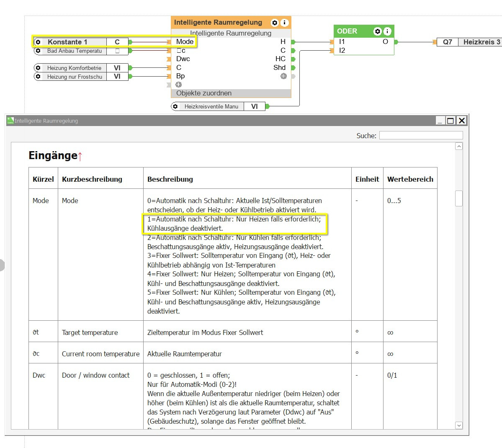Select the Mode input of Raumregelung block
This screenshot has width=502, height=448.
click(185, 41)
